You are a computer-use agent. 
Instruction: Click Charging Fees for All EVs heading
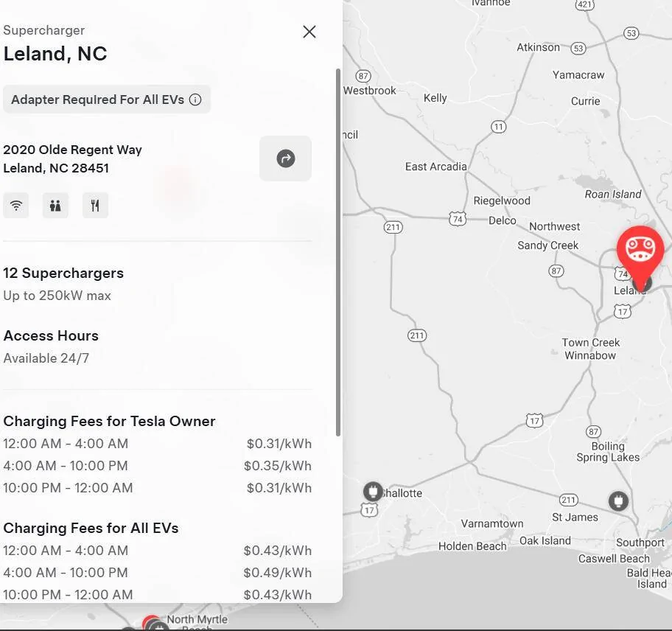point(91,528)
